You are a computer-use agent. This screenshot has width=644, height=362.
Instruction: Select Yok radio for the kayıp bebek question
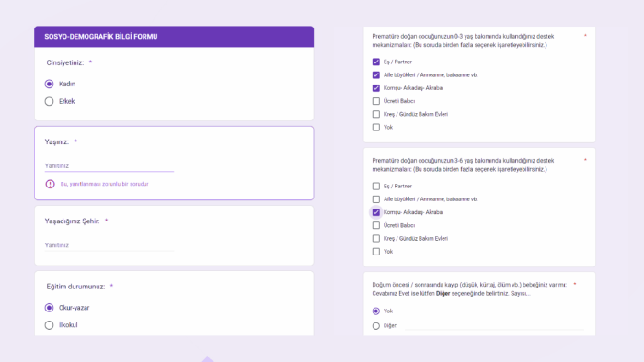click(x=376, y=311)
